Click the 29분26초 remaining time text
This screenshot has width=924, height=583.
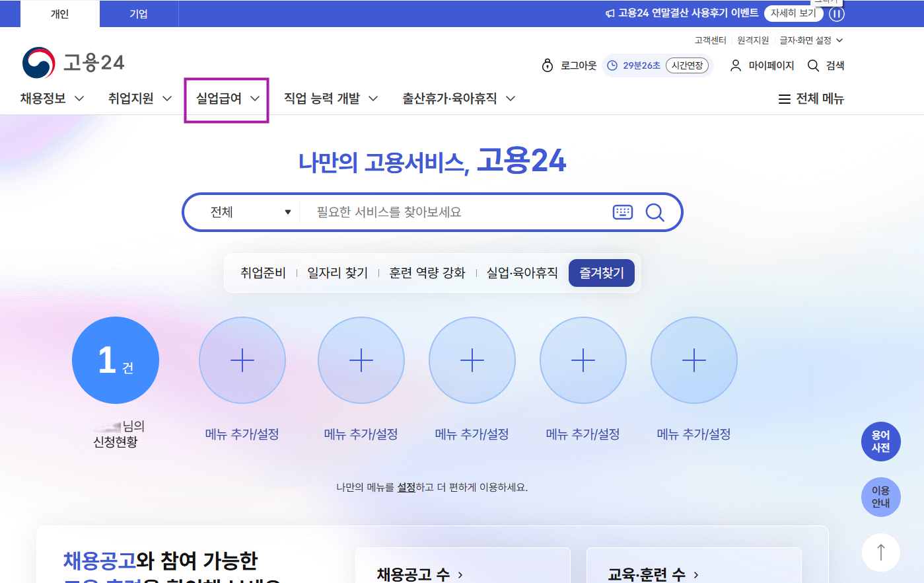click(641, 65)
